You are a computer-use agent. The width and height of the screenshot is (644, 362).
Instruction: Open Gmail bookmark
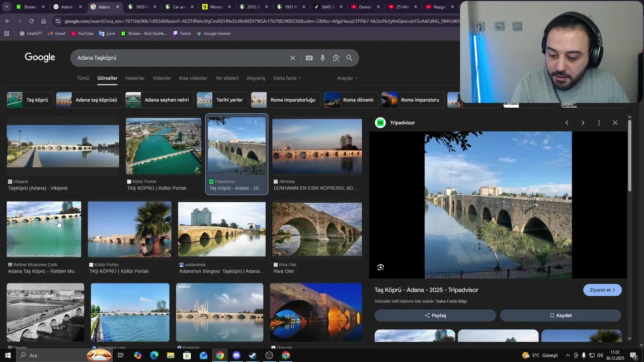point(56,34)
